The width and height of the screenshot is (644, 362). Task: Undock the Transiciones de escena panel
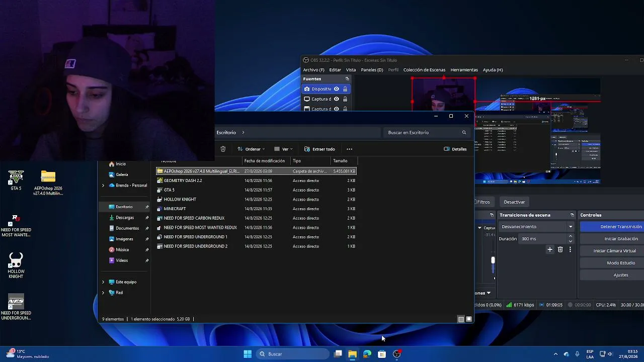[572, 215]
